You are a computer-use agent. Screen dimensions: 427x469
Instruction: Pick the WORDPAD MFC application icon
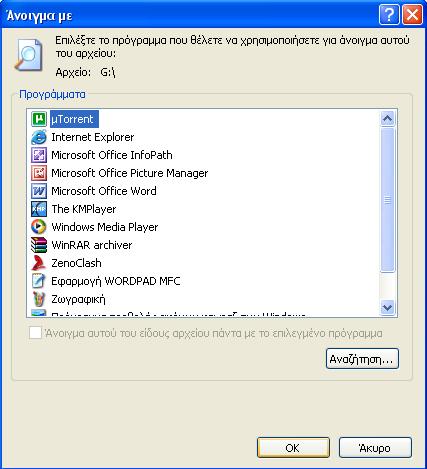point(39,281)
